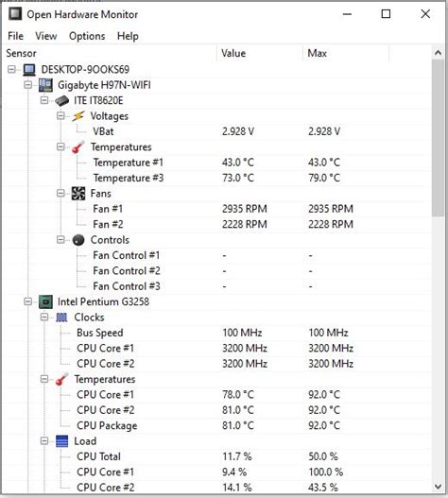Image resolution: width=448 pixels, height=498 pixels.
Task: Collapse the Intel Pentium G3258 node
Action: 28,301
